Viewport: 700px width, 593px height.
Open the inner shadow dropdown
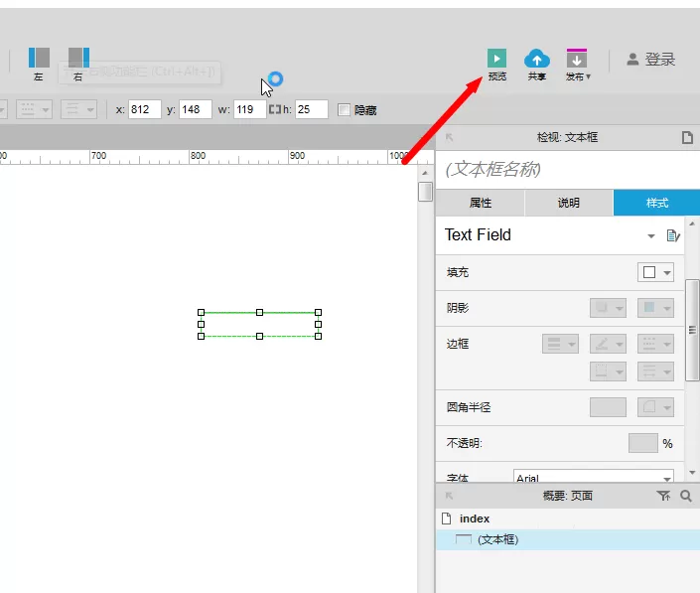tap(655, 308)
